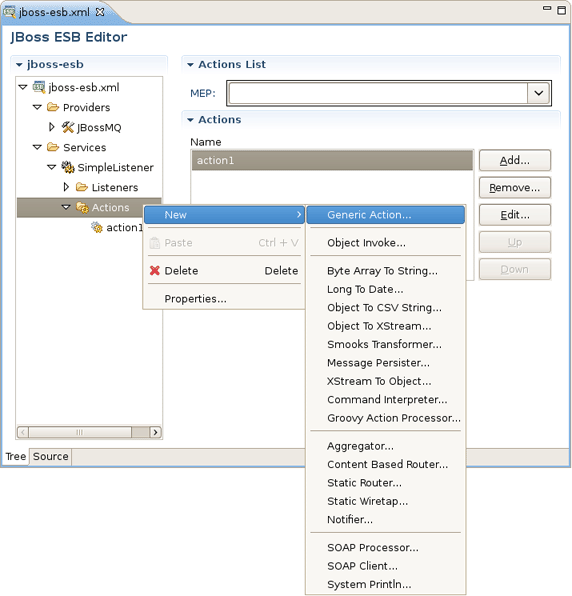Click the JBossMQ tools icon
Viewport: 572px width, 596px height.
coord(68,127)
